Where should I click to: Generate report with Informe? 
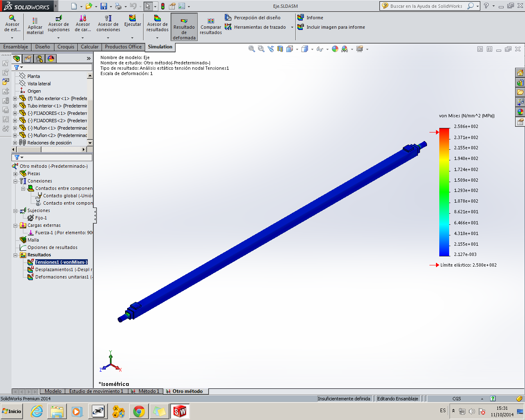click(x=310, y=18)
